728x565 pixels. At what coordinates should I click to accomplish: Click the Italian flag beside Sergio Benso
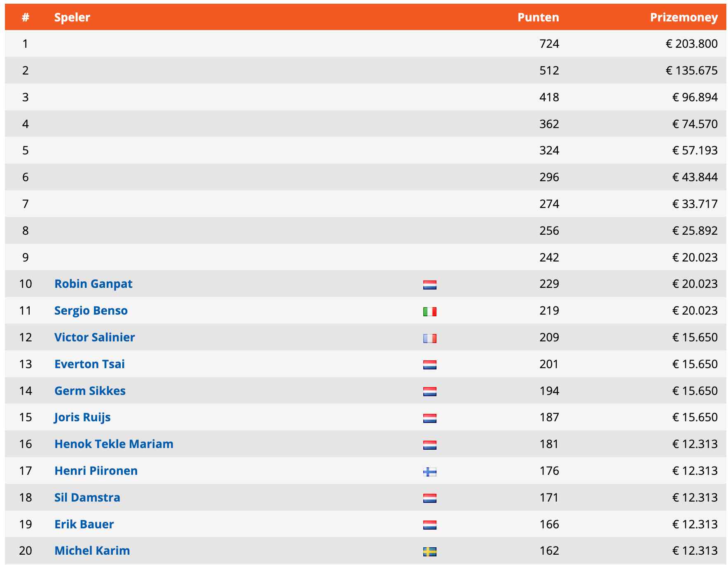[429, 311]
